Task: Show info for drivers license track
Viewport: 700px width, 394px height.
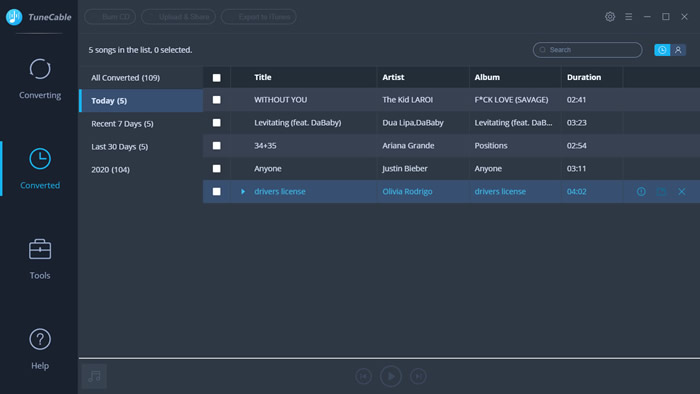Action: click(x=641, y=191)
